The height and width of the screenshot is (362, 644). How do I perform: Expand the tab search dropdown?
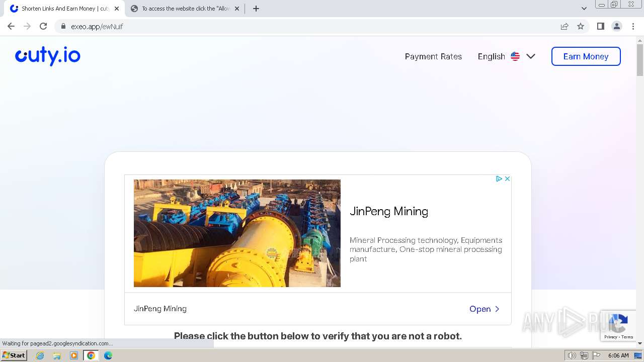584,9
